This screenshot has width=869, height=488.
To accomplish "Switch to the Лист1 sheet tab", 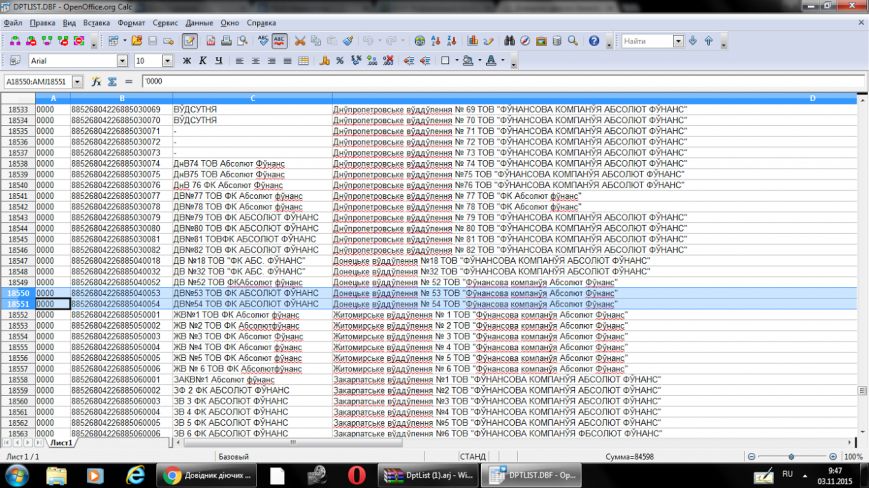I will point(61,443).
